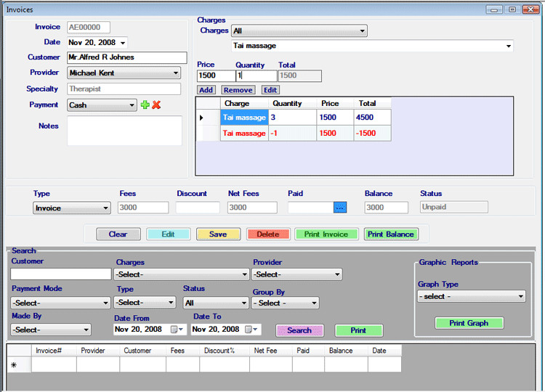Select the Tai massage row arrow indicator
This screenshot has height=392, width=545.
pyautogui.click(x=201, y=118)
